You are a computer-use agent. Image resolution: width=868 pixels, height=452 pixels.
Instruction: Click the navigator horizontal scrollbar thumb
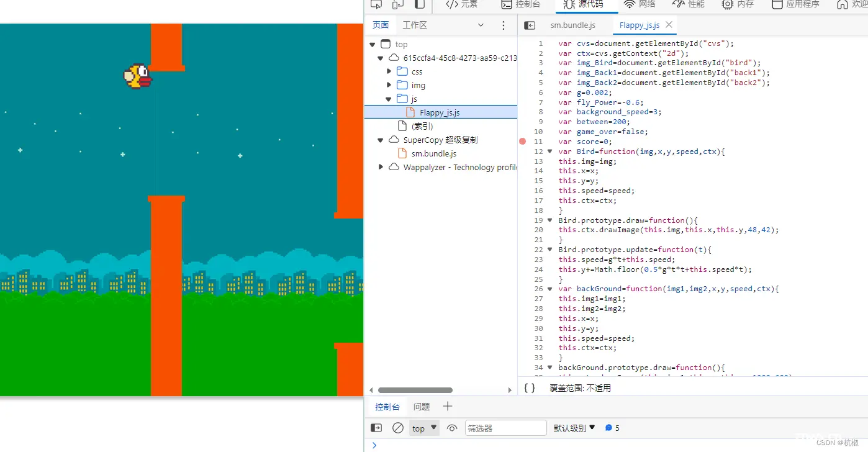pyautogui.click(x=415, y=390)
